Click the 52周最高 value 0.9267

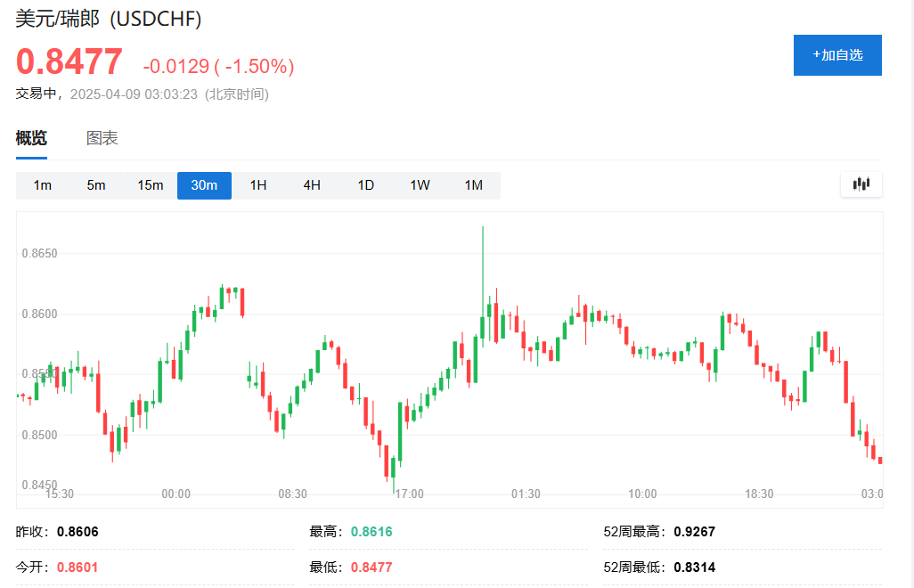(695, 532)
